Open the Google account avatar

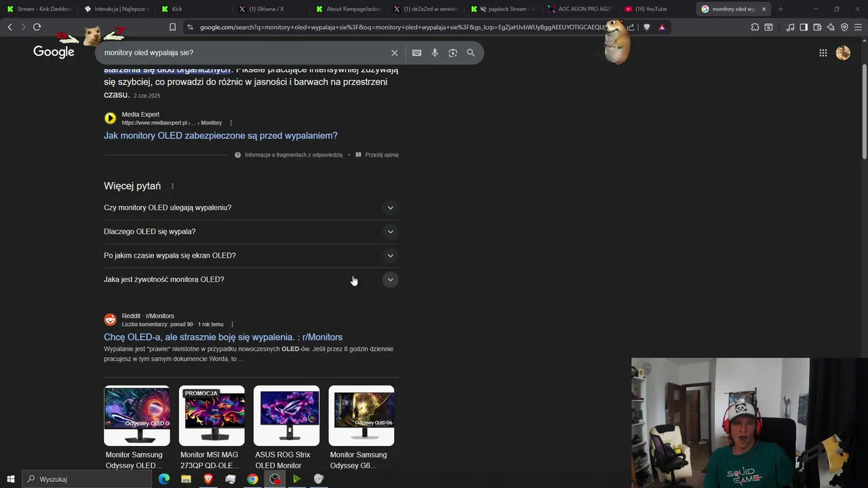[x=843, y=53]
